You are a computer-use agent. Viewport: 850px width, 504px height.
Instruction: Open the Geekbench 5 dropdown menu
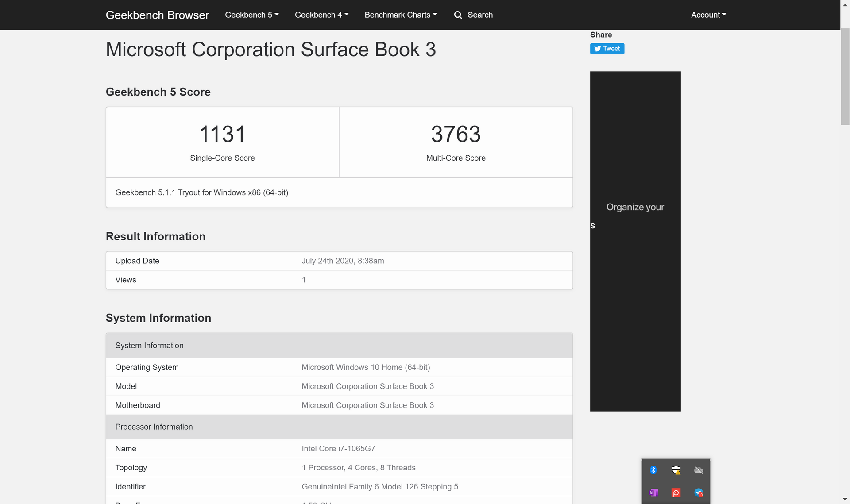click(x=251, y=15)
